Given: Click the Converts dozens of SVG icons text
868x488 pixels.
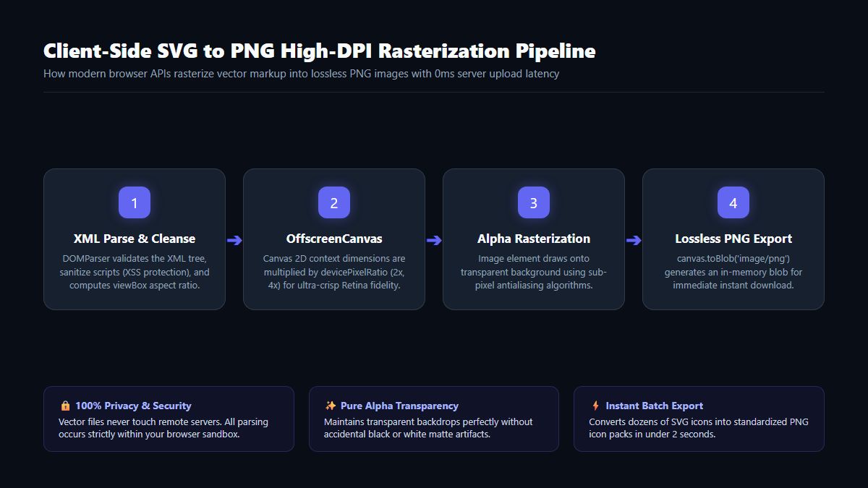Looking at the screenshot, I should (699, 428).
